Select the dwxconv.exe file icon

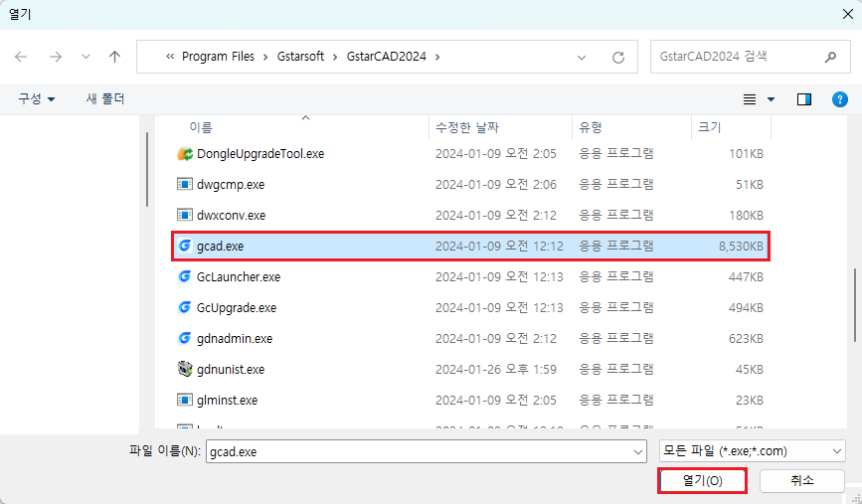[x=185, y=215]
